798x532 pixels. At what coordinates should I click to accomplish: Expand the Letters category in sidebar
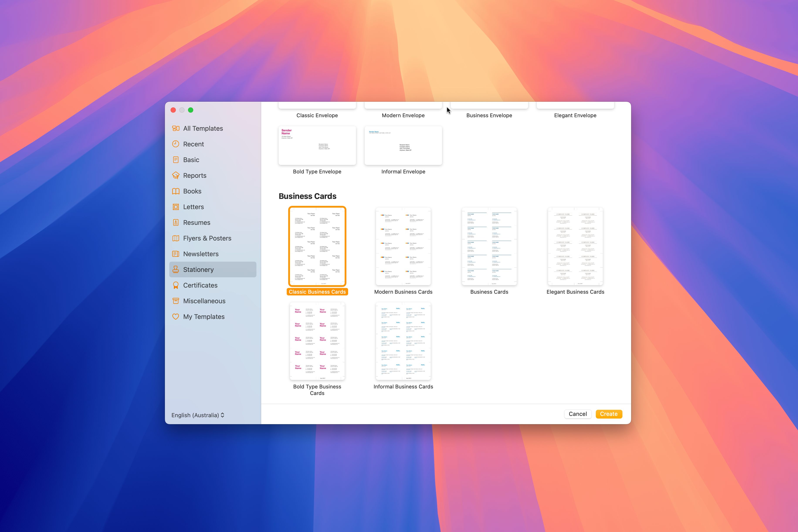193,207
